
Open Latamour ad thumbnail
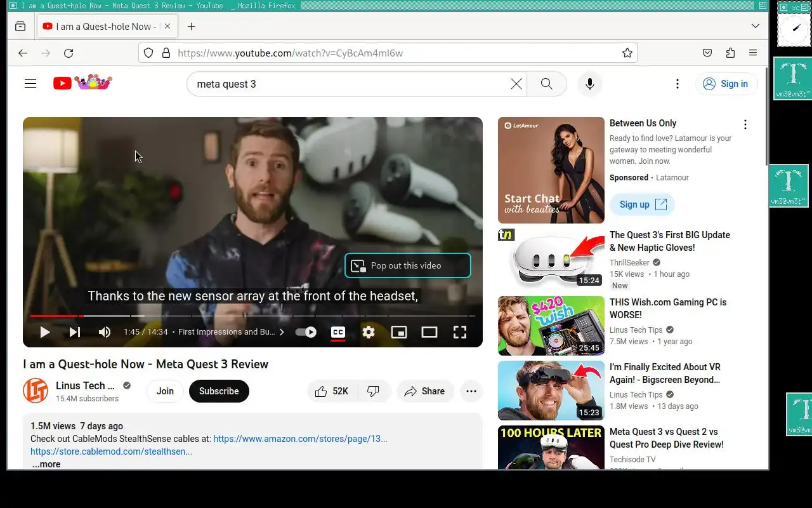pyautogui.click(x=551, y=170)
